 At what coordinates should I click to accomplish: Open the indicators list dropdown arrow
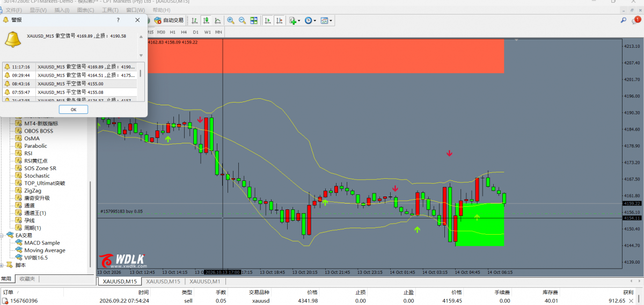[298, 21]
